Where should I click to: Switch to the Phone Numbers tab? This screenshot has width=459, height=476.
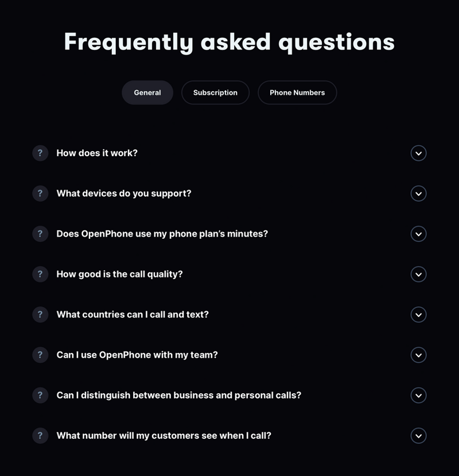(x=297, y=92)
